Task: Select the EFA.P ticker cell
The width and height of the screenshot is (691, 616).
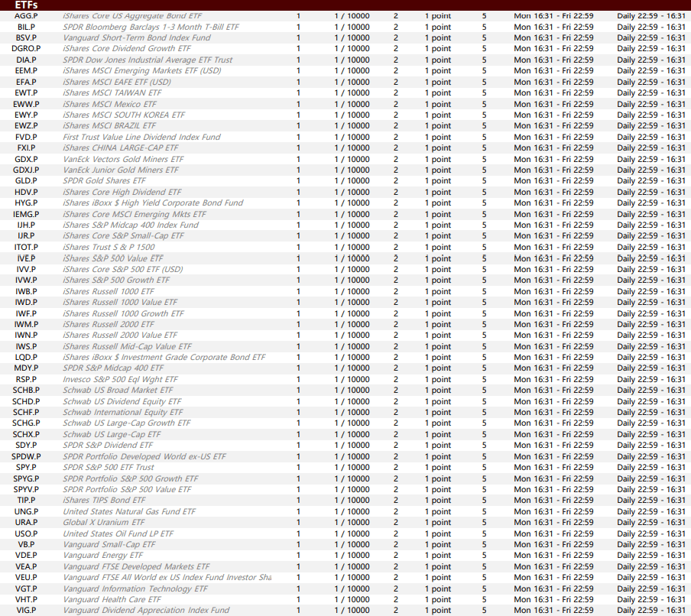Action: click(x=26, y=82)
